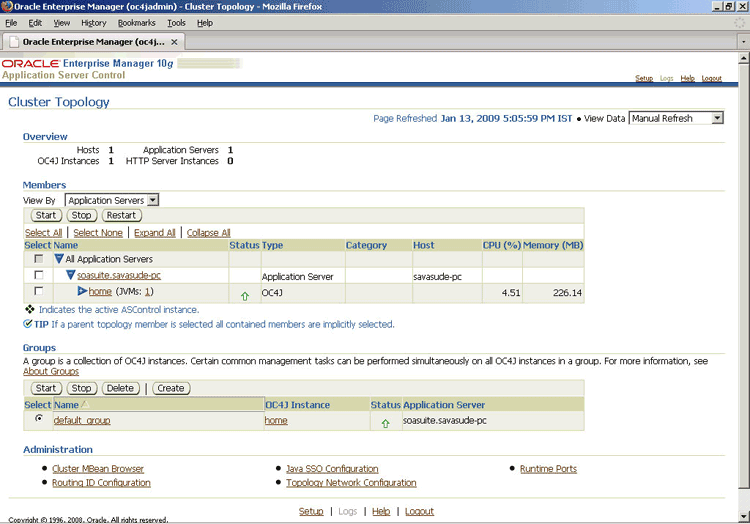Click the vertical scrollbar down arrow
Image resolution: width=750 pixels, height=524 pixels.
[x=744, y=516]
